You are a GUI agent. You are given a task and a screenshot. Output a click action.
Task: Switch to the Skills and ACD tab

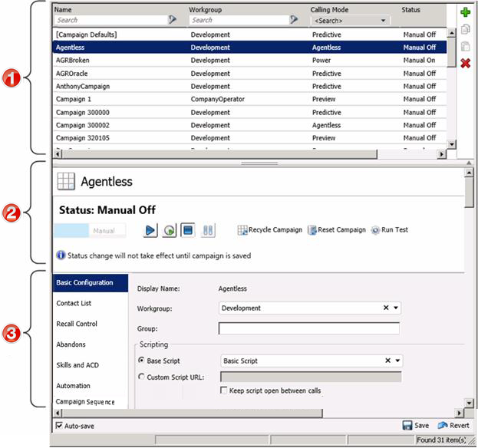pos(77,365)
